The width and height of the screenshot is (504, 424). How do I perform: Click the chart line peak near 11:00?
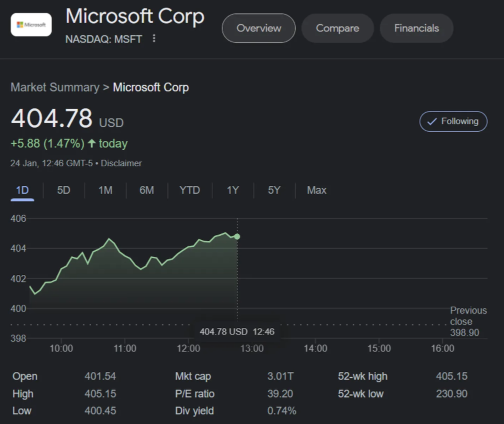[x=109, y=239]
